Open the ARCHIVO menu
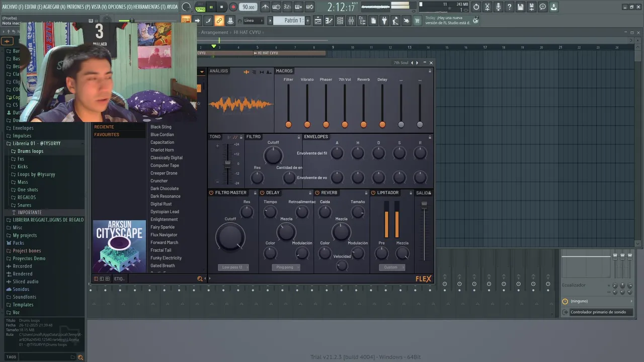Image resolution: width=644 pixels, height=362 pixels. (12, 7)
